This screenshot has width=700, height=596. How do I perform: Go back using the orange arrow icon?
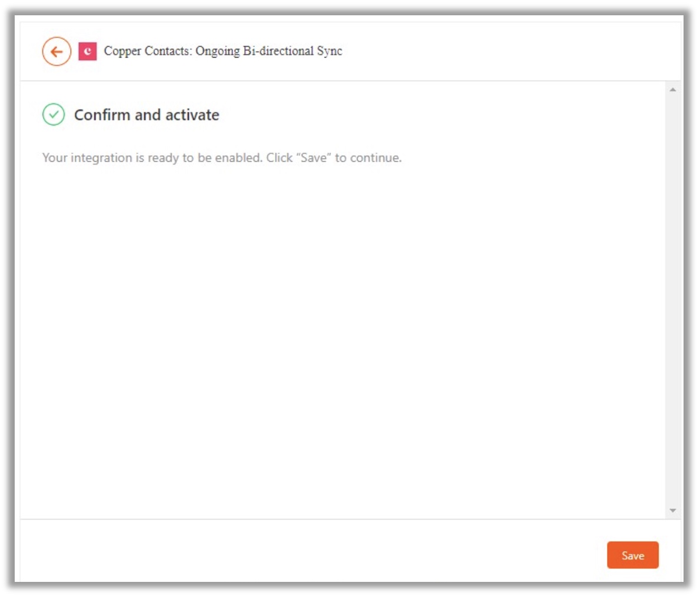click(x=56, y=52)
